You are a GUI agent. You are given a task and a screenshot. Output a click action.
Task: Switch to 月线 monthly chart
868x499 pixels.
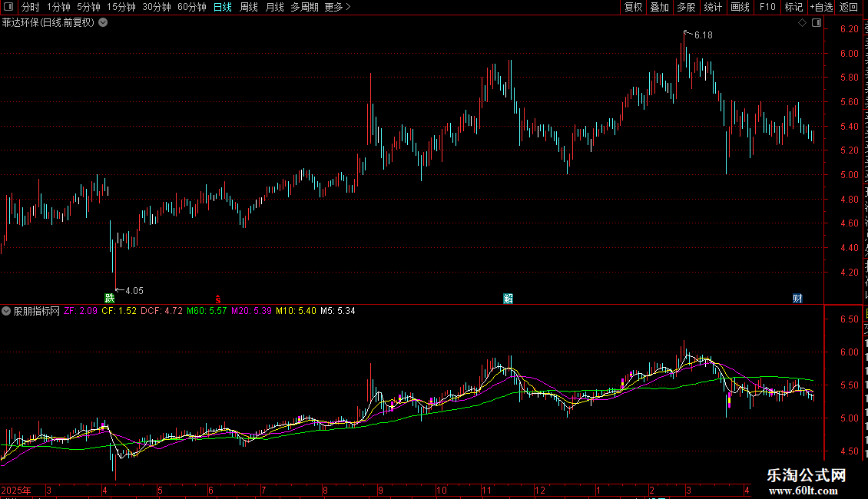274,7
